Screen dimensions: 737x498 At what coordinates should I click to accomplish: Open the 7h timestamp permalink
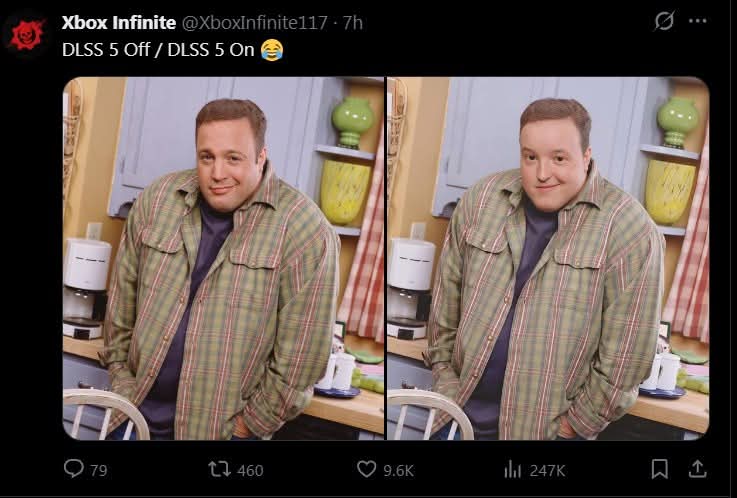tap(353, 23)
